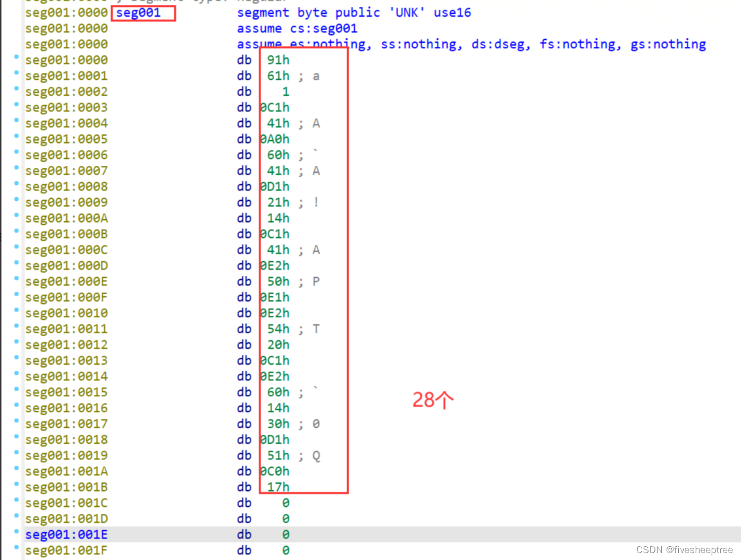Click the blue dot beside seg001:001B
The image size is (741, 560).
coord(16,483)
